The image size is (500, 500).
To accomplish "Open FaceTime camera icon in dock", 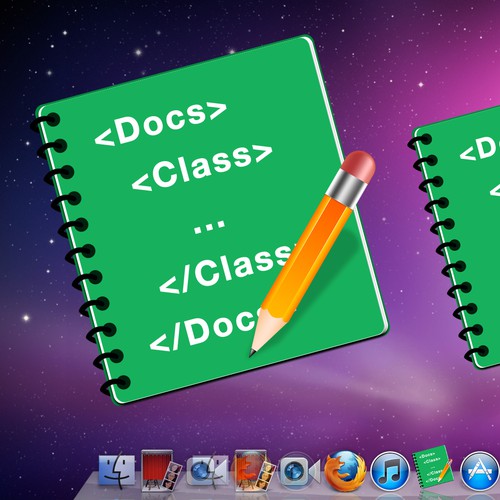I will coord(299,471).
